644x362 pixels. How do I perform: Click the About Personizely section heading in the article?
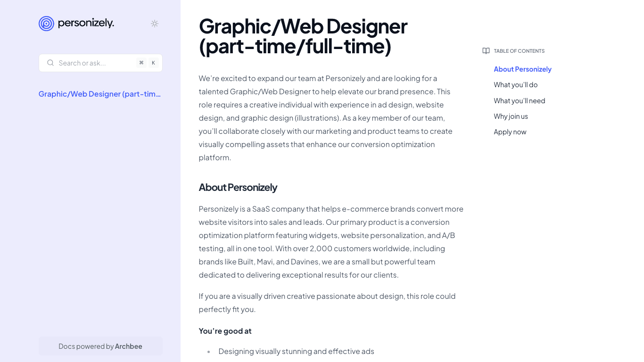(x=238, y=187)
